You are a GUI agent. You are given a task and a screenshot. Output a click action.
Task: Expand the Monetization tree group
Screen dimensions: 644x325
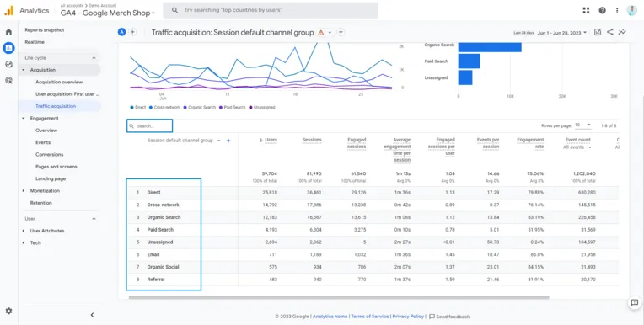pos(24,191)
